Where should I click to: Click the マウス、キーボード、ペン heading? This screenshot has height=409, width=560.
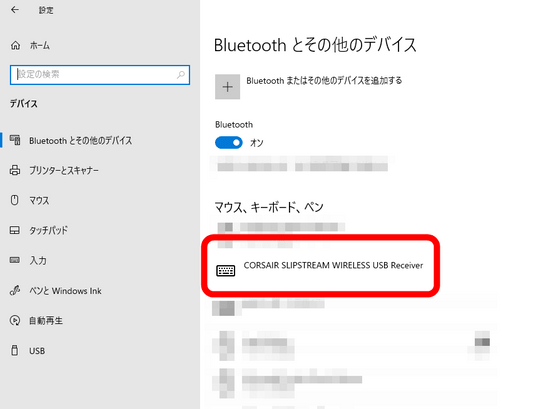(x=269, y=207)
